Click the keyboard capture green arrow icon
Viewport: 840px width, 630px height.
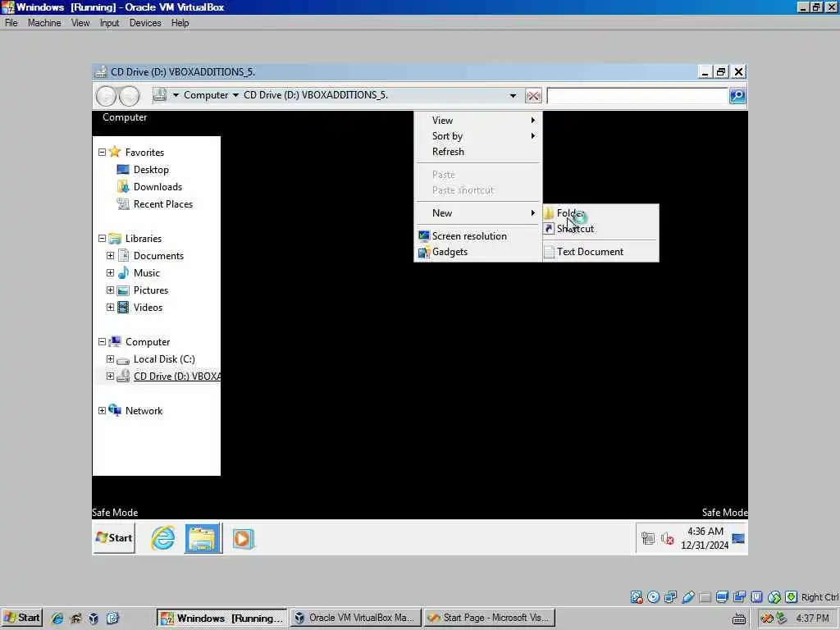(x=792, y=597)
